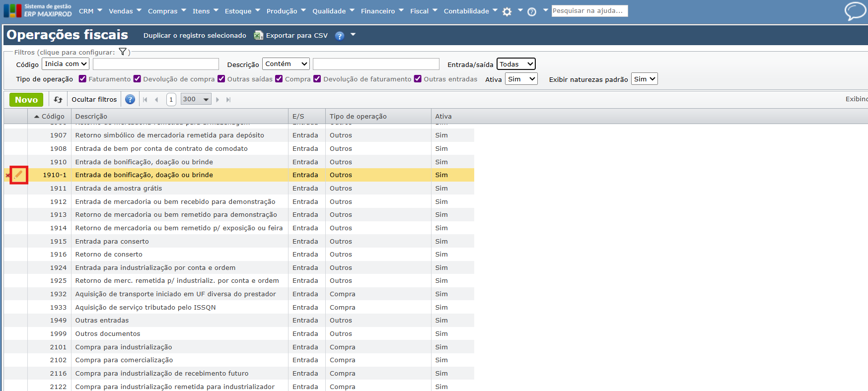The image size is (868, 391).
Task: Click the green Novo button
Action: pos(26,100)
